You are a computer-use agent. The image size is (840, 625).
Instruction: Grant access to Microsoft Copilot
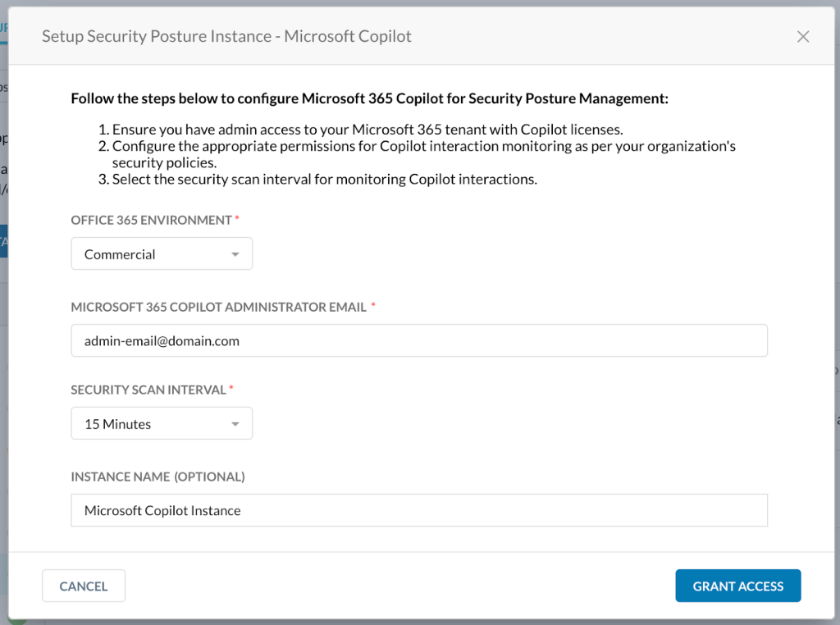(737, 586)
